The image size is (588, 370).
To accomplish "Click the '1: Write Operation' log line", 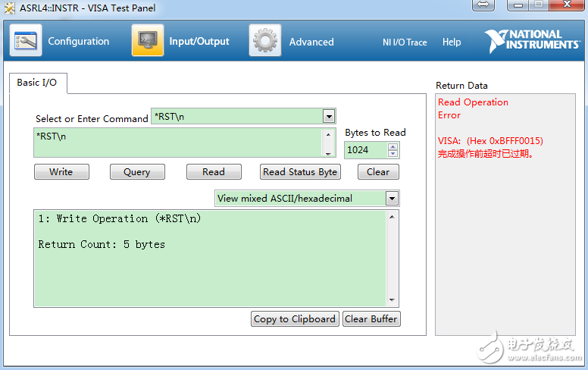I will coord(120,218).
